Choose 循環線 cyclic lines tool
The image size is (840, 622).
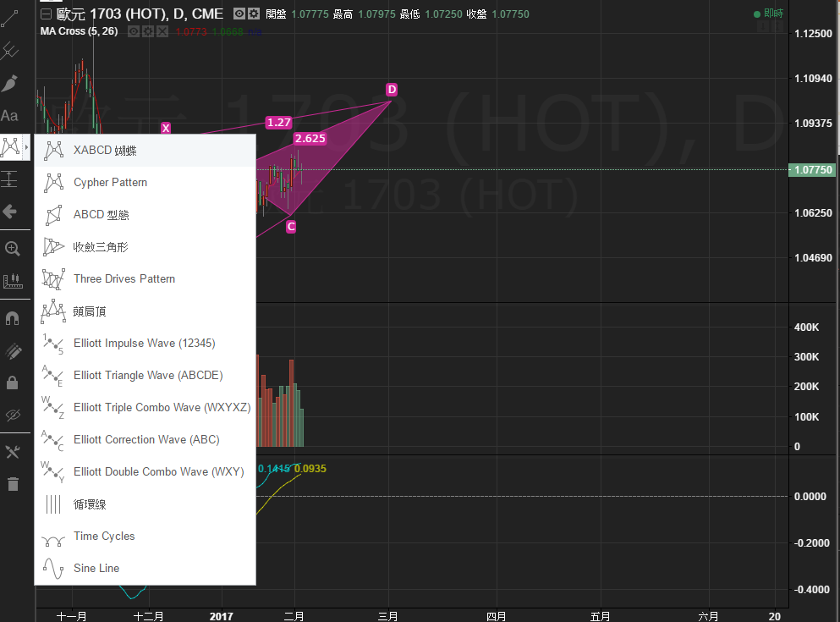[145, 504]
